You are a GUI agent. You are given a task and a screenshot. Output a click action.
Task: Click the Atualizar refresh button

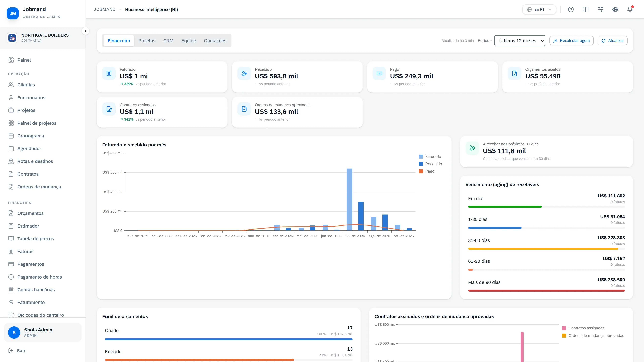[x=612, y=40]
